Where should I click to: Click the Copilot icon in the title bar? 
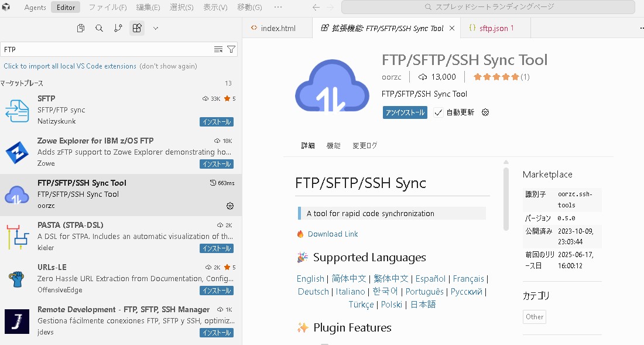7,8
